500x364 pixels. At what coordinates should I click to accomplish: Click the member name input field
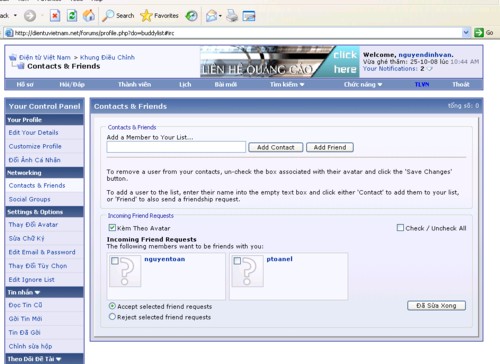[x=176, y=147]
